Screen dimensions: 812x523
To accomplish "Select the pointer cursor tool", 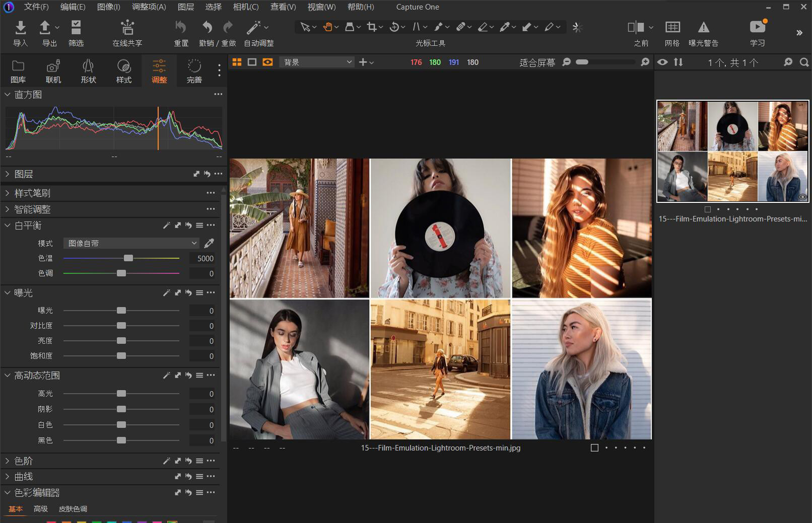I will coord(305,27).
